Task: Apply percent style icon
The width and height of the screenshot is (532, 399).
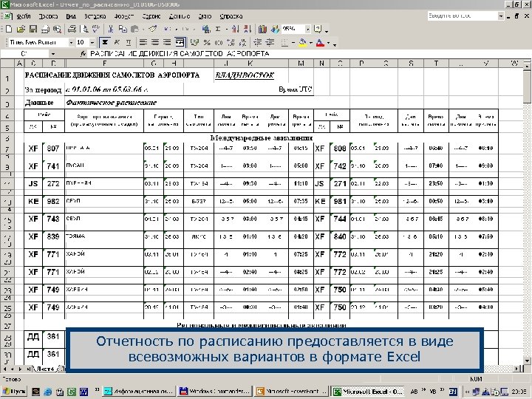Action: (207, 42)
